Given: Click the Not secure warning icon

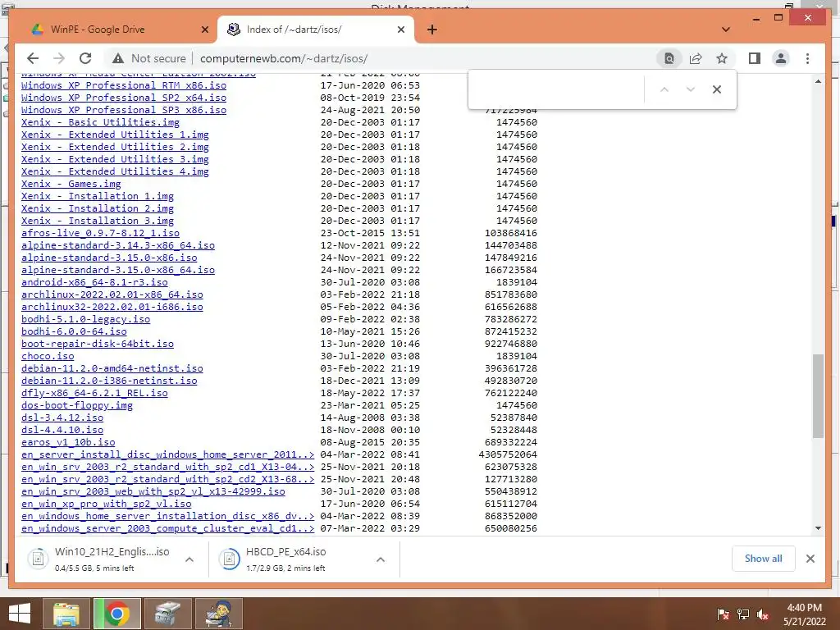Looking at the screenshot, I should pos(118,58).
